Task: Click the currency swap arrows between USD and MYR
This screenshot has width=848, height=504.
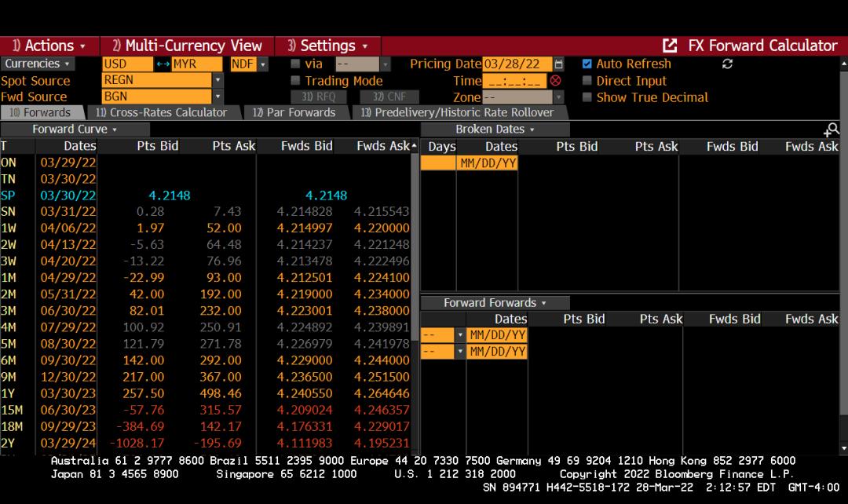Action: coord(163,64)
